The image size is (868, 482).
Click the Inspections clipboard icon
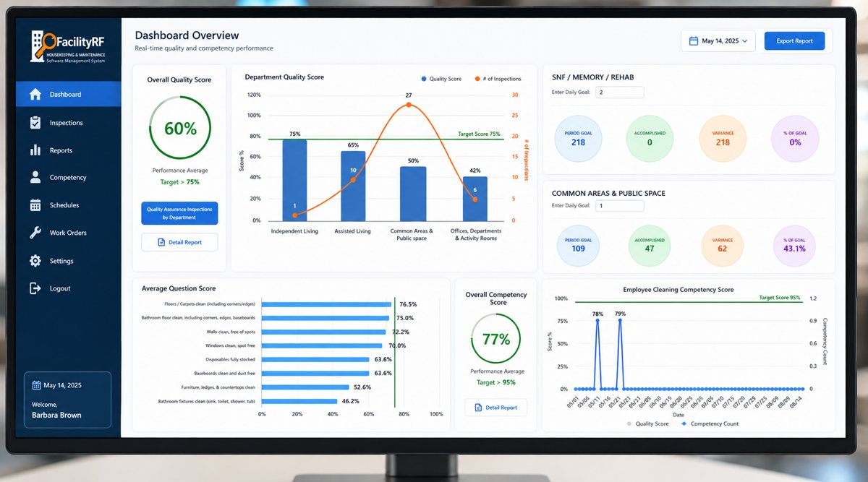35,123
